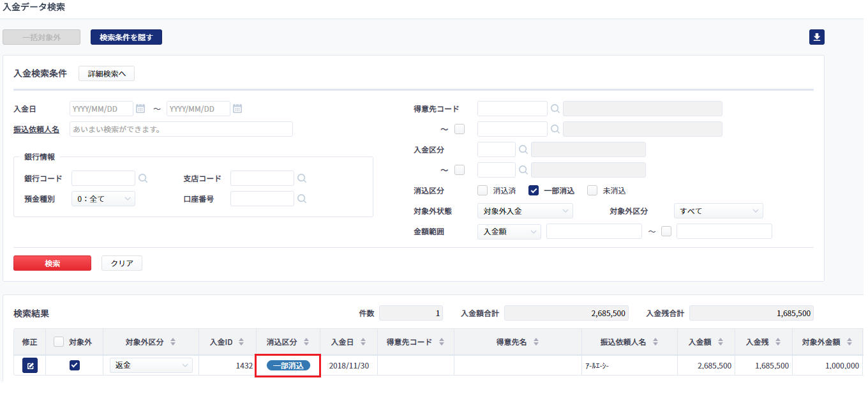868x403 pixels.
Task: Click the 一括対象外 button
Action: (41, 37)
